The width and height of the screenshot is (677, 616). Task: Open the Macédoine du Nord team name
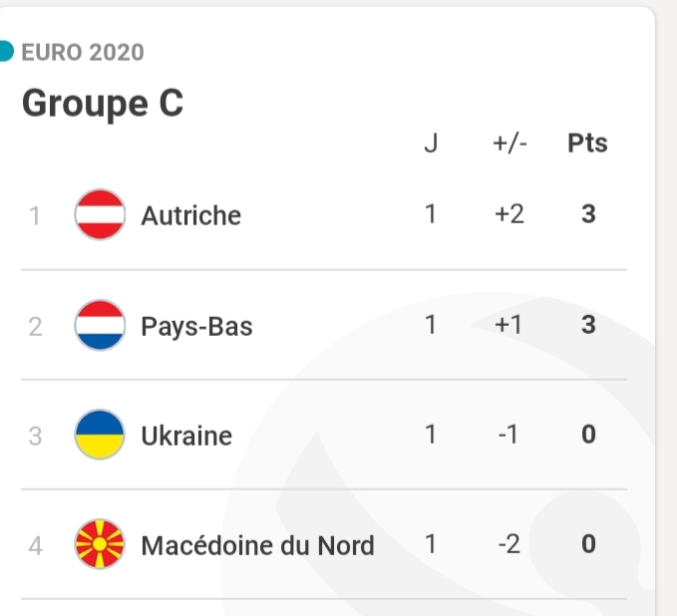258,545
